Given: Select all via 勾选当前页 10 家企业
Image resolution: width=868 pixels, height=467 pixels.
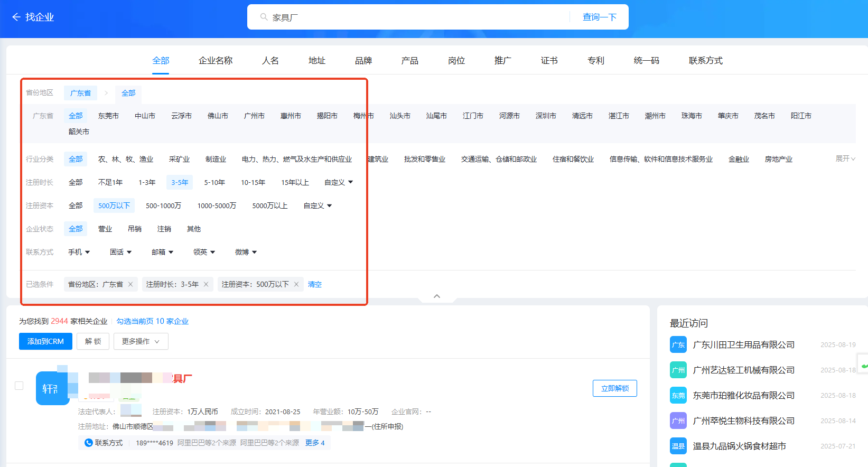Looking at the screenshot, I should point(152,321).
